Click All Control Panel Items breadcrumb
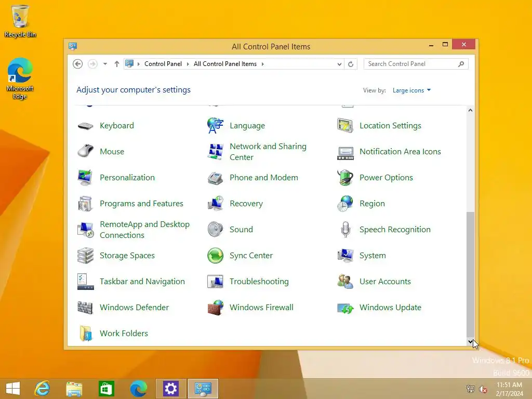The image size is (532, 399). point(225,64)
